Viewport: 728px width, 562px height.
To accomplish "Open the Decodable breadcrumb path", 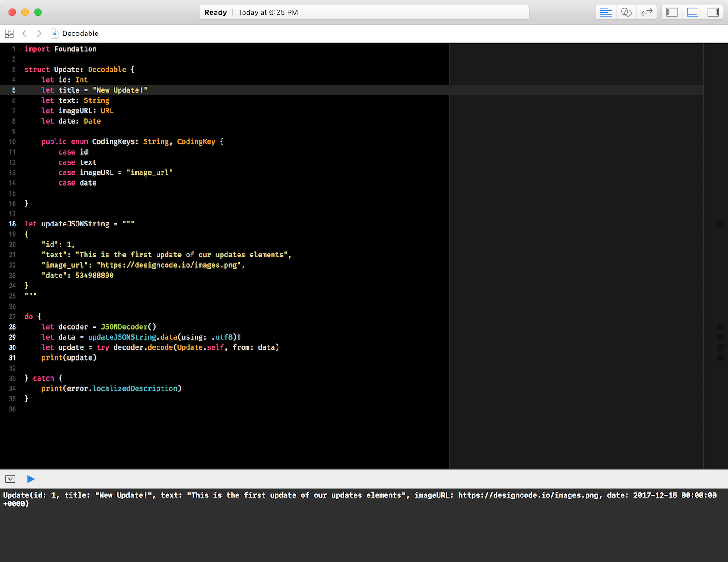I will (80, 34).
